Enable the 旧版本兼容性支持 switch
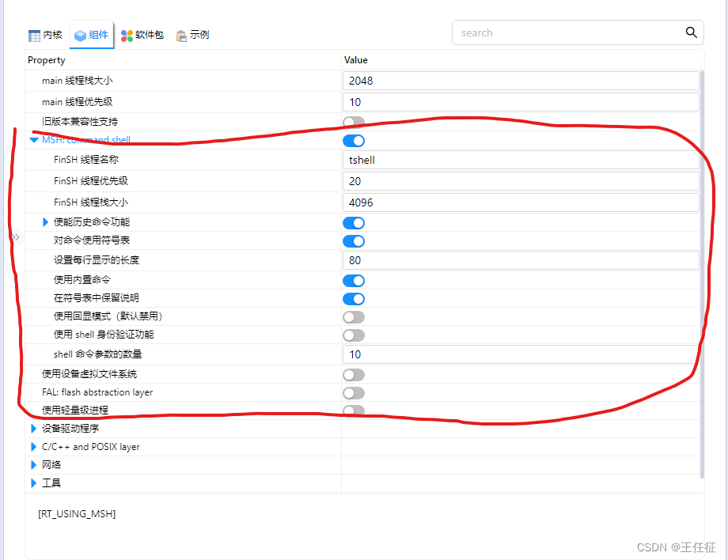Image resolution: width=728 pixels, height=560 pixels. click(353, 122)
